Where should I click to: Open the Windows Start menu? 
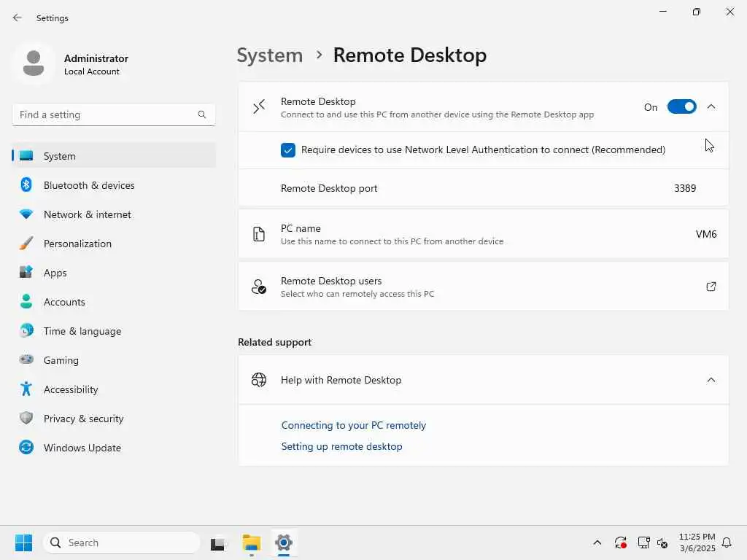tap(23, 542)
